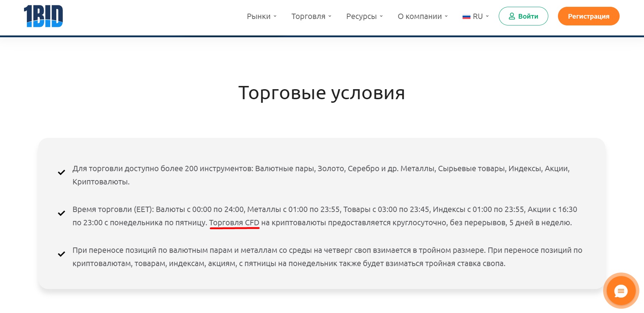This screenshot has width=644, height=313.
Task: Click the Торговые условия heading
Action: [322, 93]
